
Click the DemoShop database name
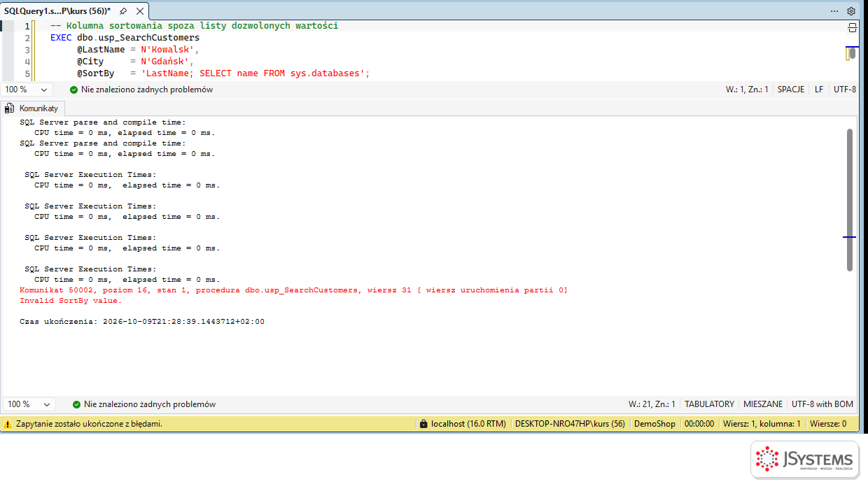pos(654,424)
